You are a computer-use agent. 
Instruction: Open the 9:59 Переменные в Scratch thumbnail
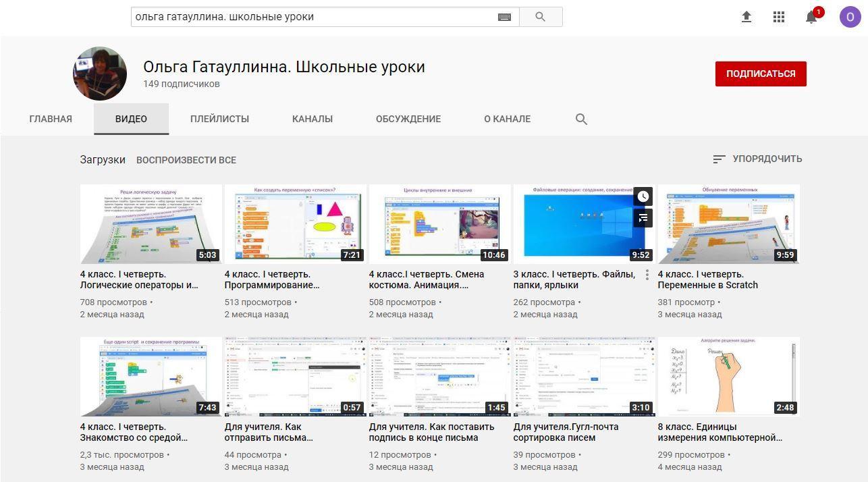(728, 224)
